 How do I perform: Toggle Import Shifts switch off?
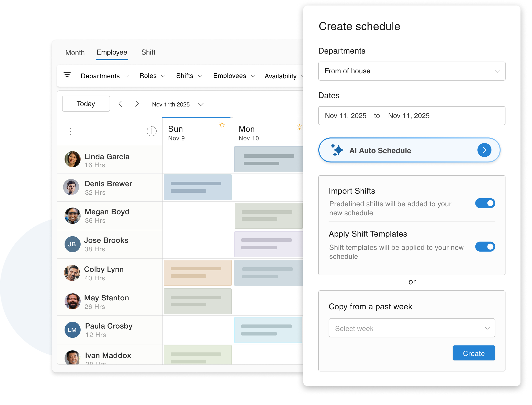[x=485, y=203]
